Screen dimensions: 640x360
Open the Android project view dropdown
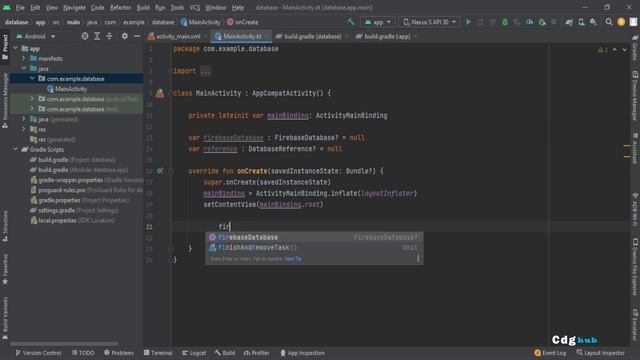pos(36,36)
